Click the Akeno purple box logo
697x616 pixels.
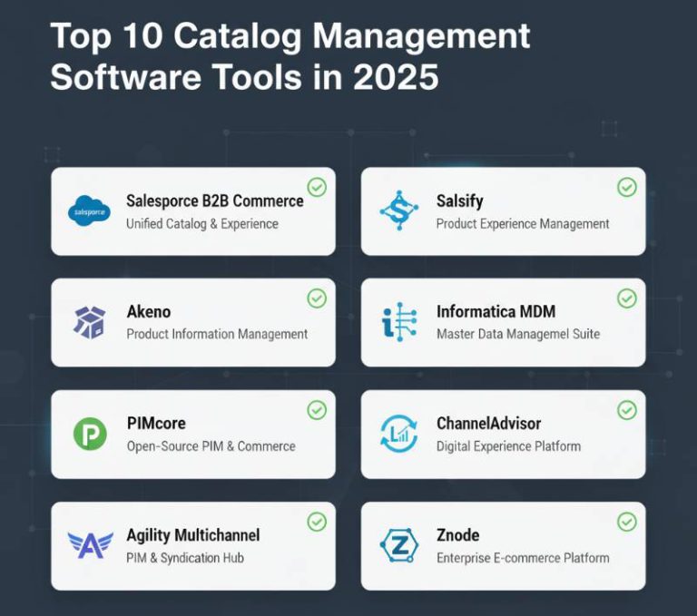pos(89,322)
